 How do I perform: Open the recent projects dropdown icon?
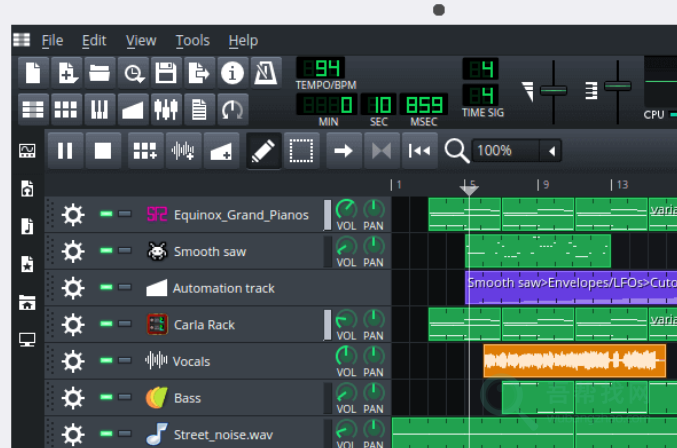(x=133, y=73)
